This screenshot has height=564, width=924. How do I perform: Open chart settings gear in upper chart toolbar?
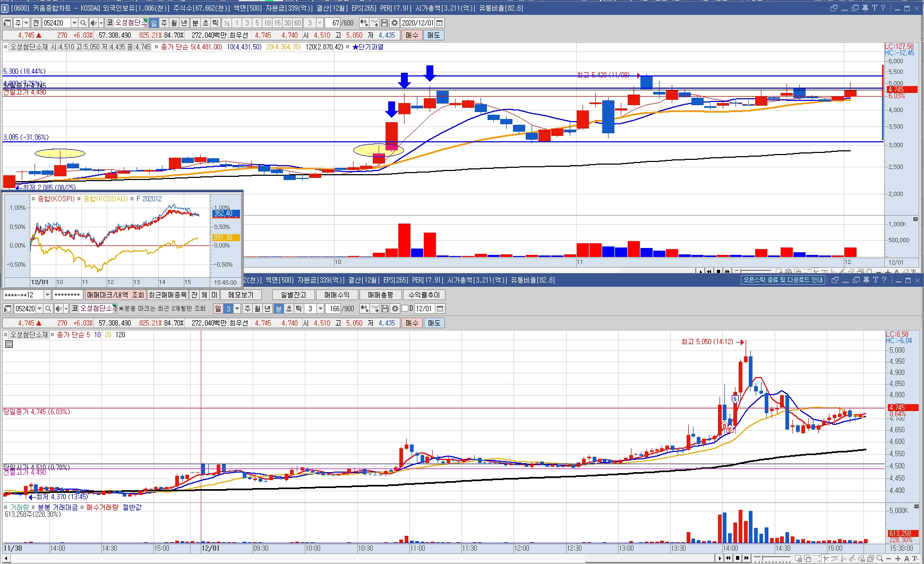pyautogui.click(x=395, y=23)
